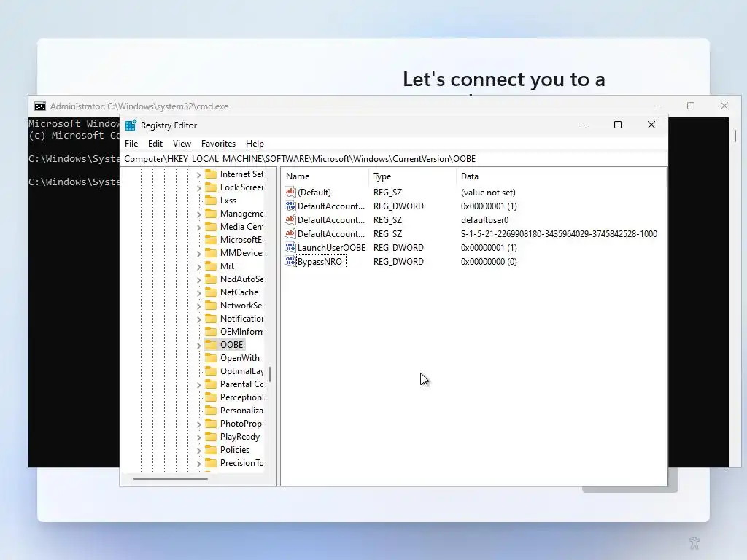Click the accessibility icon on setup screen
This screenshot has height=560, width=747.
pos(694,542)
